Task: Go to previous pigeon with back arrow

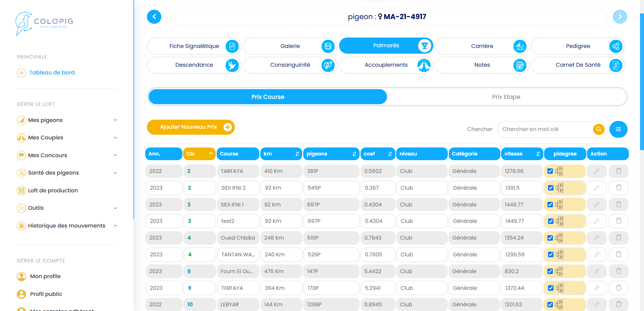Action: point(154,17)
